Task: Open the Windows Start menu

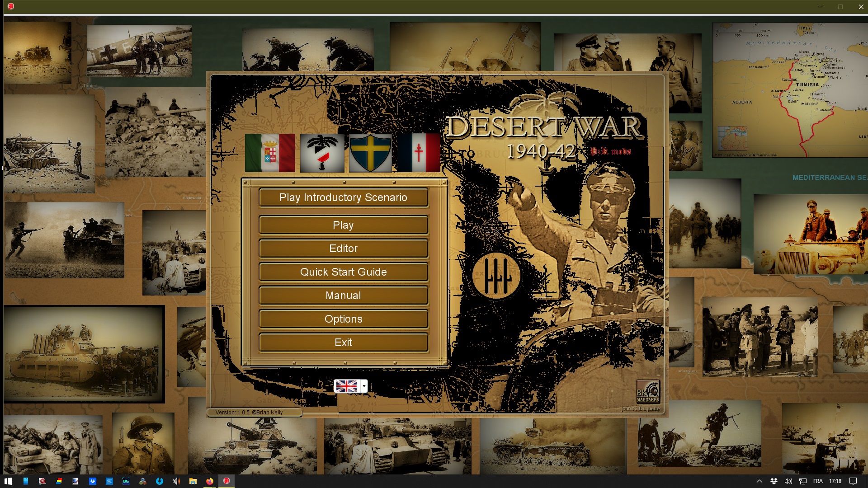Action: (8, 481)
